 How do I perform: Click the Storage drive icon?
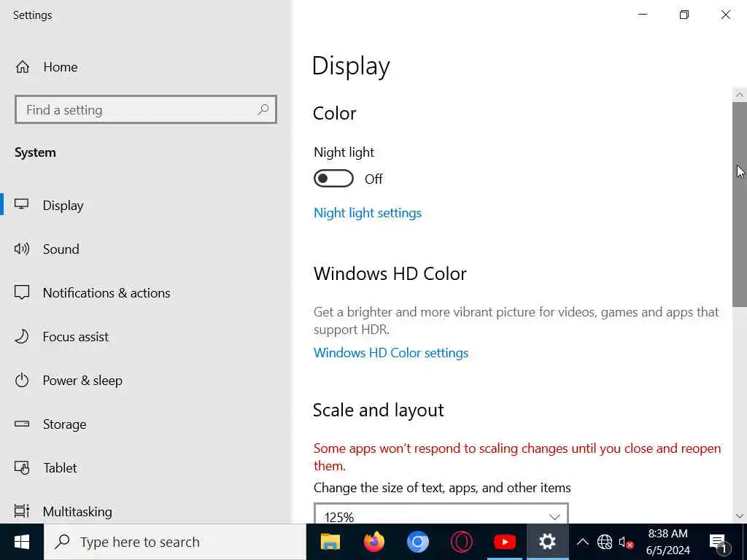[21, 424]
